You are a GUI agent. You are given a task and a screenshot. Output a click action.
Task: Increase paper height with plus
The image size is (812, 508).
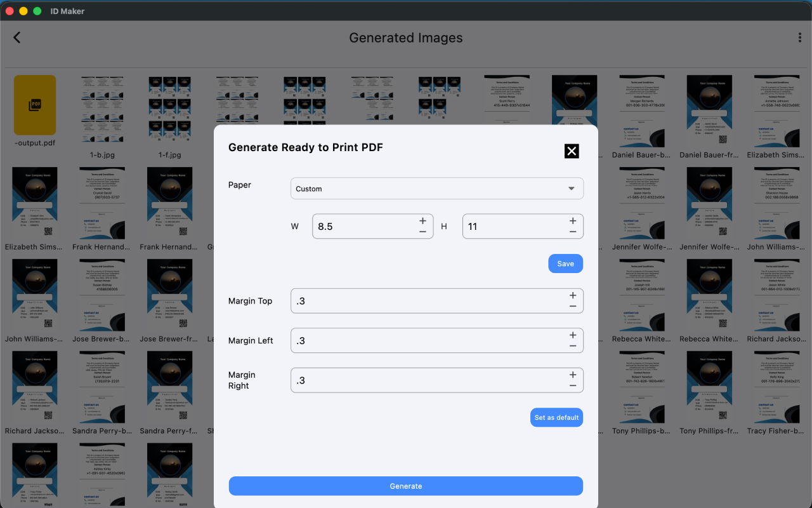tap(573, 221)
